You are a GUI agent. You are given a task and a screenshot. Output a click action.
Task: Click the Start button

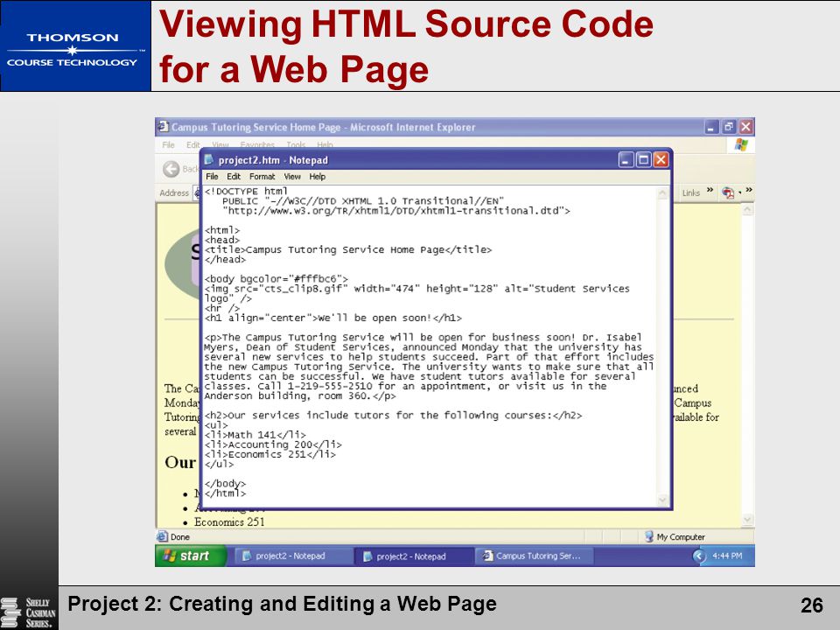point(190,556)
